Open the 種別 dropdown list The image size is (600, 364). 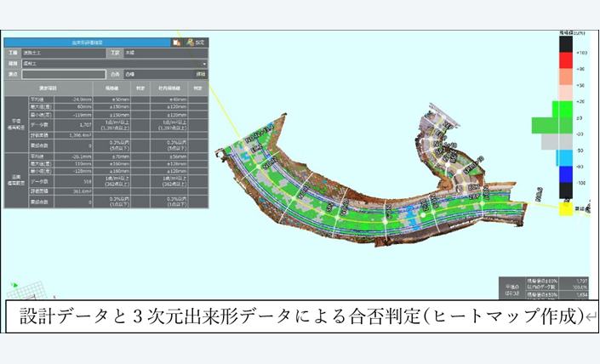coord(204,63)
